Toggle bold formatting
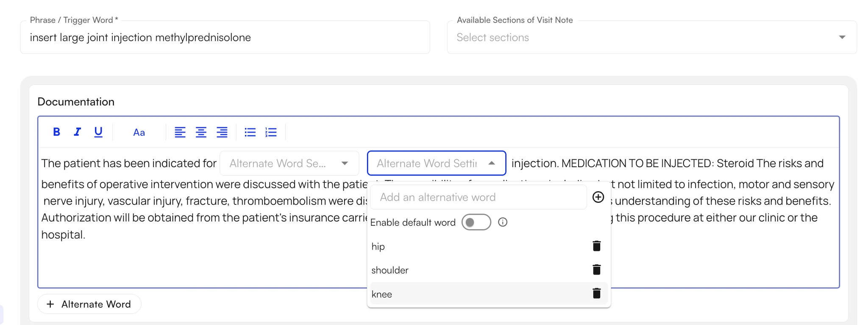This screenshot has width=868, height=325. 56,132
